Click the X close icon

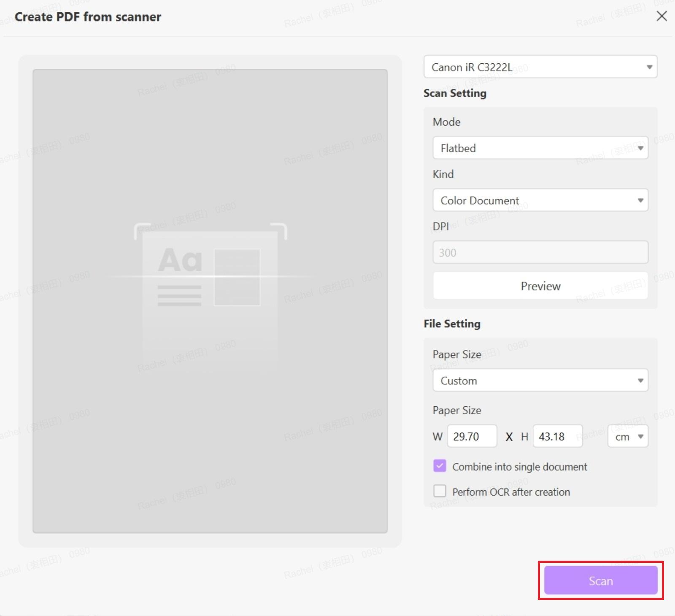661,16
